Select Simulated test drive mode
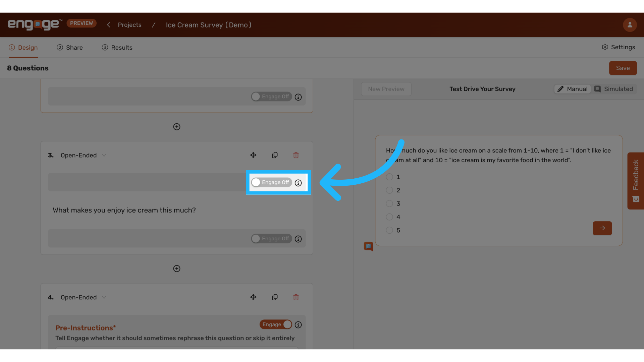Image resolution: width=644 pixels, height=362 pixels. tap(613, 89)
